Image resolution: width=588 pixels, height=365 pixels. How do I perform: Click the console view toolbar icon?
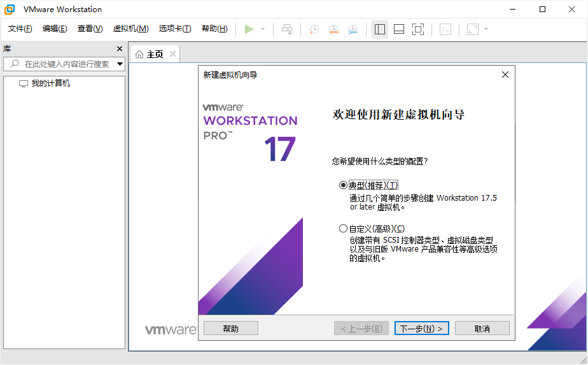(446, 29)
